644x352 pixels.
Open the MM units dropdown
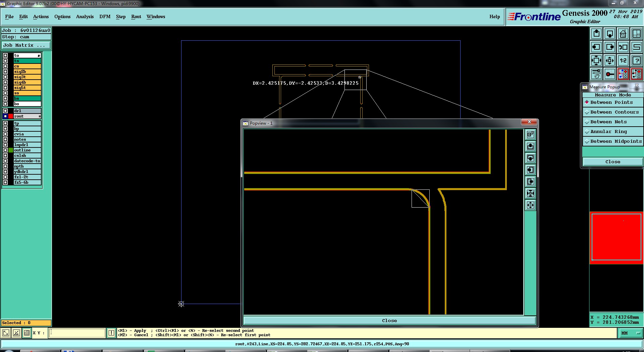[630, 333]
